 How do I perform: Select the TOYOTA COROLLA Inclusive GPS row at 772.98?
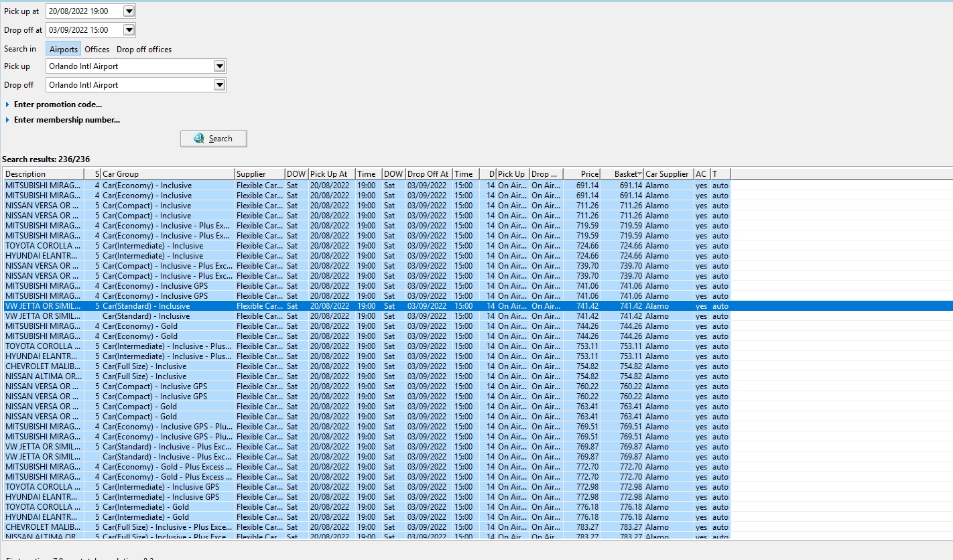[367, 487]
